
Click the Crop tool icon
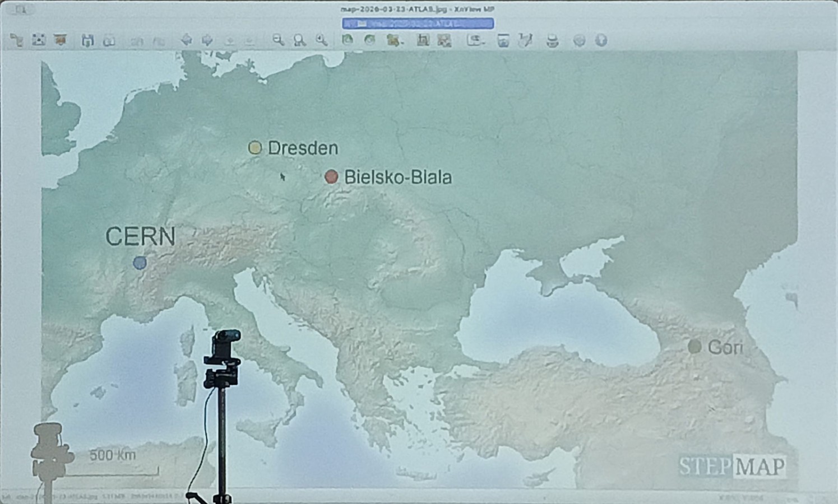(423, 40)
